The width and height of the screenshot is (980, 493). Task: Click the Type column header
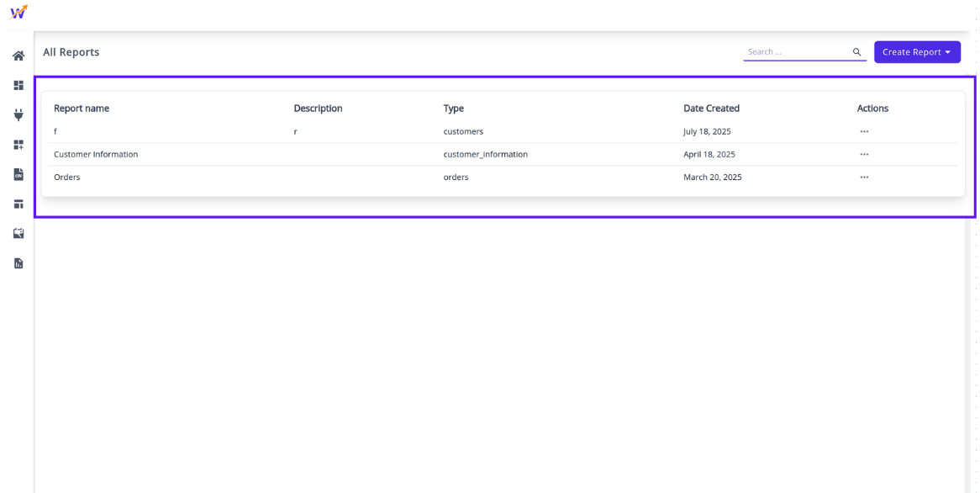[x=453, y=109]
